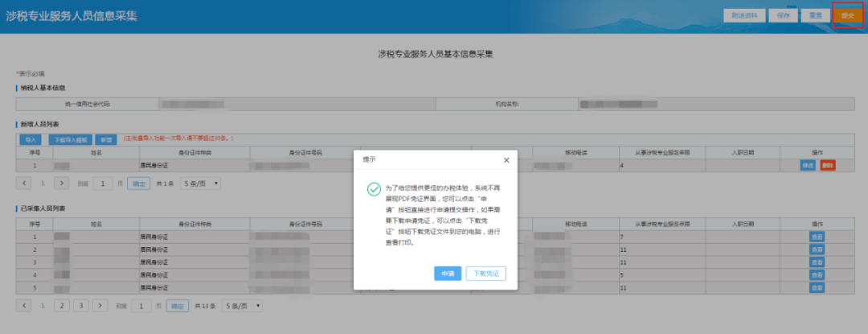This screenshot has height=334, width=868.
Task: Click the 申请 button in dialog
Action: click(448, 274)
